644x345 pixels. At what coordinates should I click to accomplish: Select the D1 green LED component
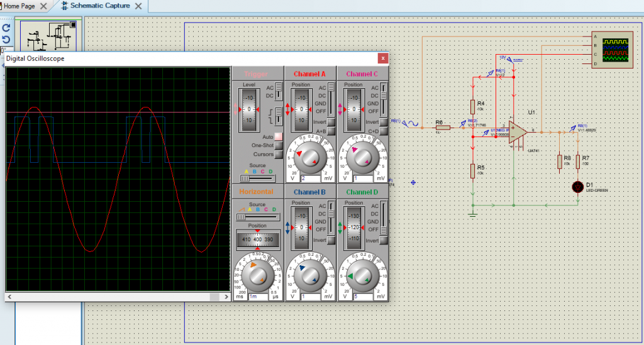coord(577,187)
